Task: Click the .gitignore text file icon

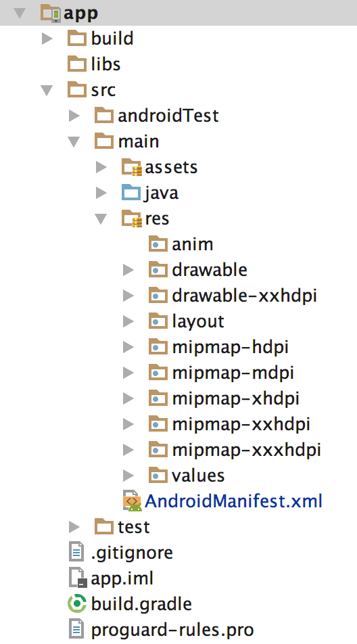Action: coord(76,553)
